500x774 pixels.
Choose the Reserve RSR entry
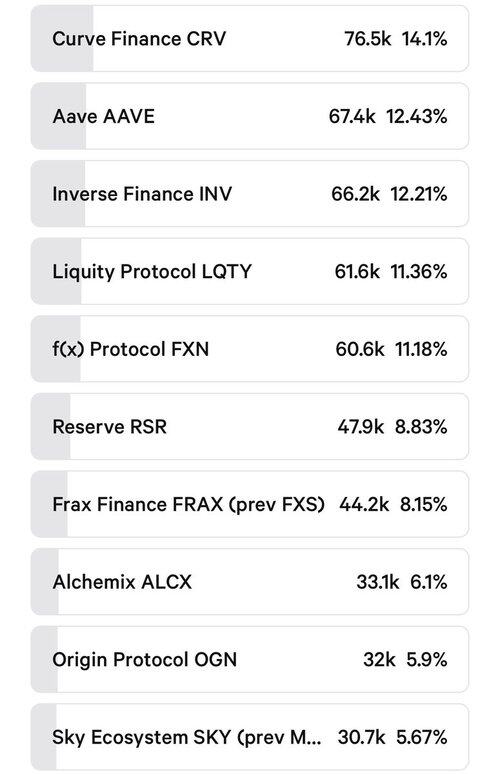pyautogui.click(x=250, y=427)
